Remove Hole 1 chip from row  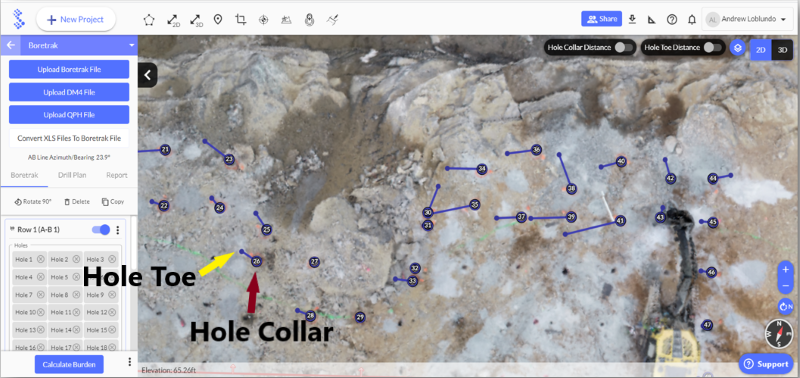40,259
